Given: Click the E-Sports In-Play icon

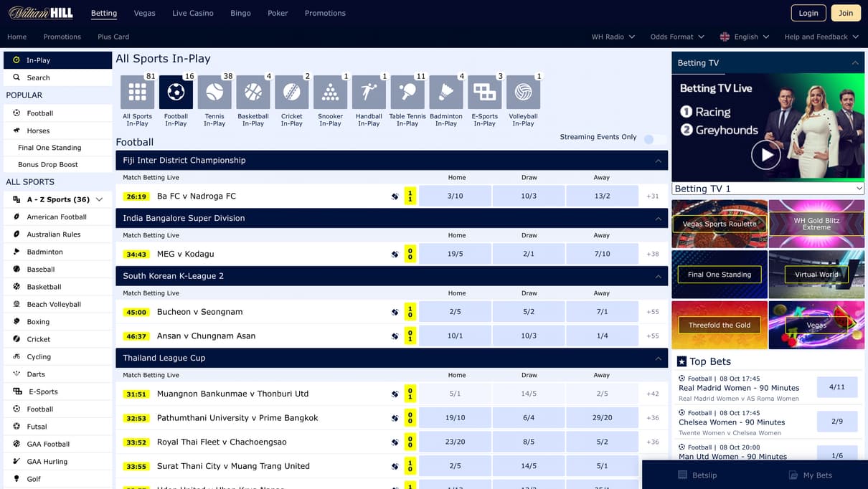Looking at the screenshot, I should tap(484, 93).
